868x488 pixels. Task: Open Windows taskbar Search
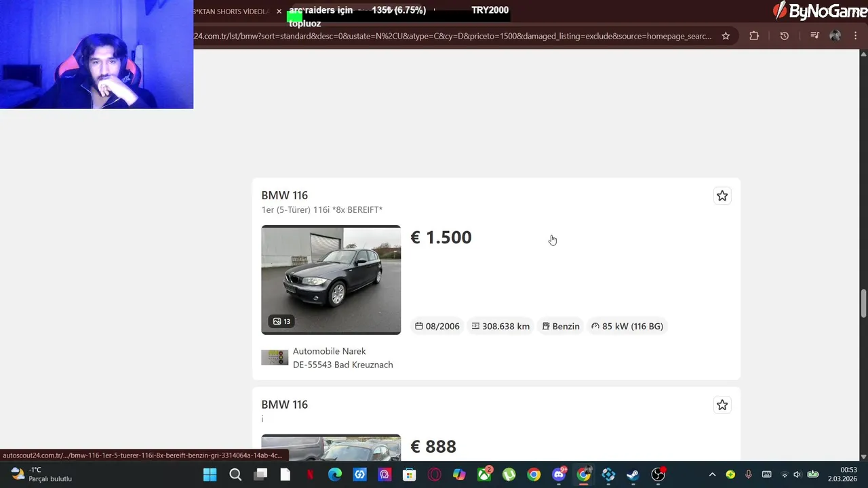(235, 474)
